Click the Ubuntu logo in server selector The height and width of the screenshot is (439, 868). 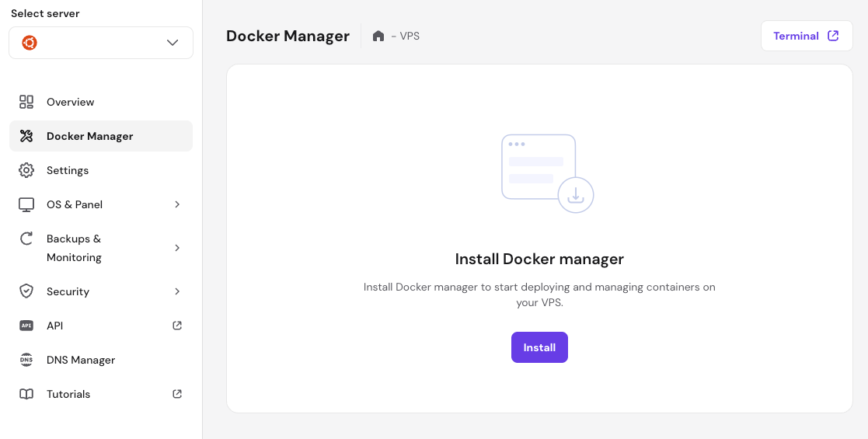[x=29, y=43]
